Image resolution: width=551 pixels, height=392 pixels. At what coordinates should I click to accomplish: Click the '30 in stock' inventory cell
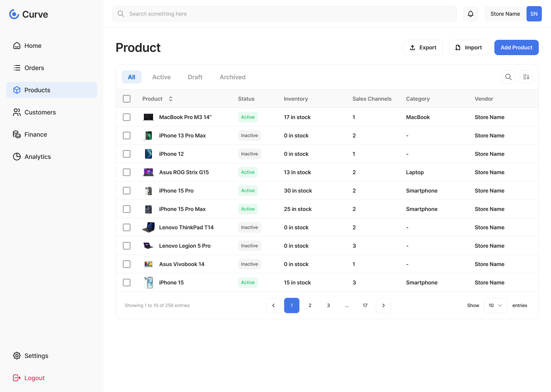pyautogui.click(x=298, y=191)
